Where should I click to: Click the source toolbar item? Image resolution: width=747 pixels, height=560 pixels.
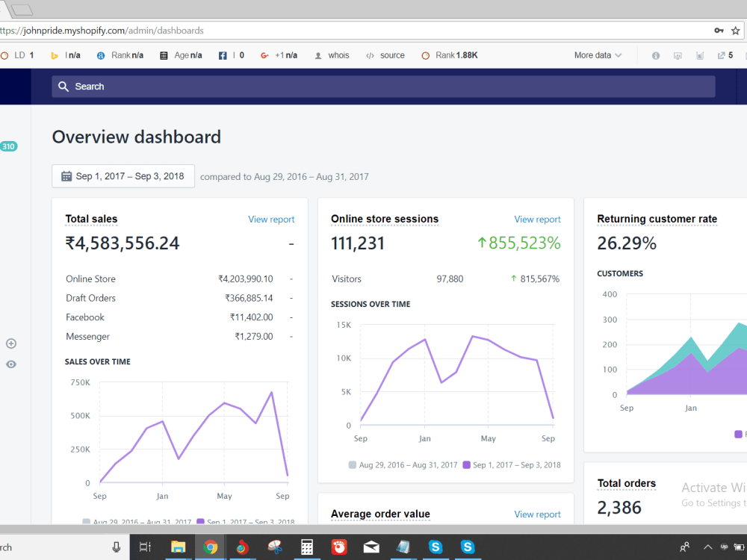(x=385, y=55)
